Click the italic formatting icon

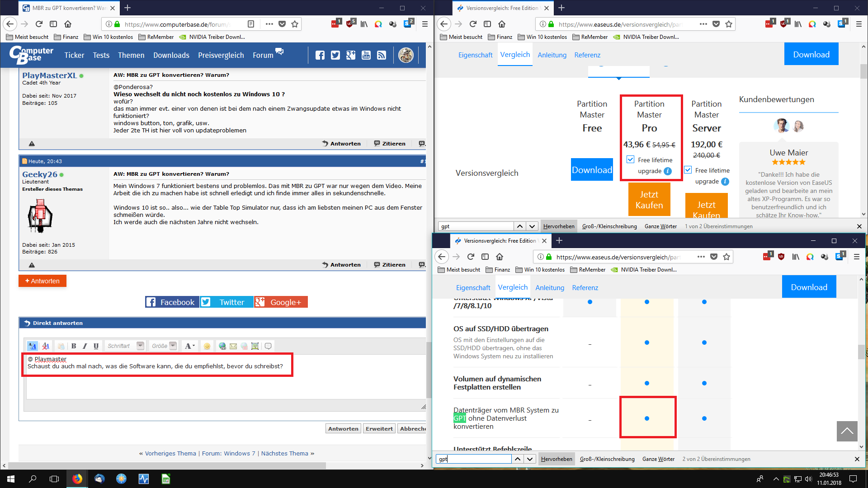[85, 346]
